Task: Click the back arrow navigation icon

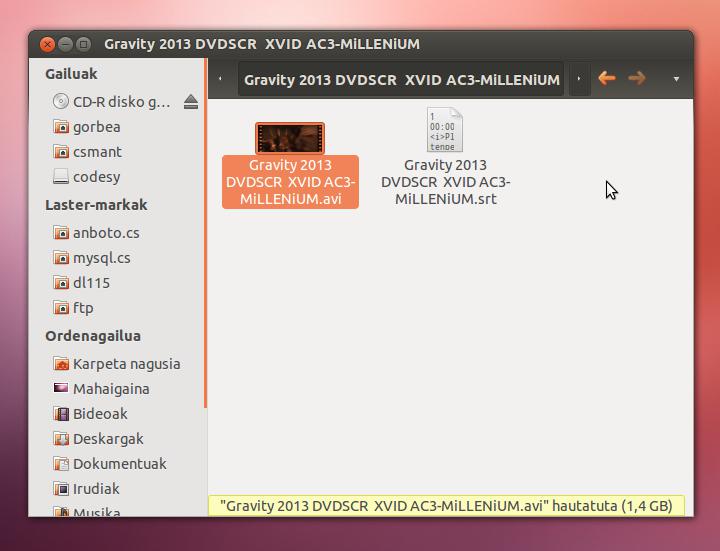Action: pyautogui.click(x=606, y=78)
